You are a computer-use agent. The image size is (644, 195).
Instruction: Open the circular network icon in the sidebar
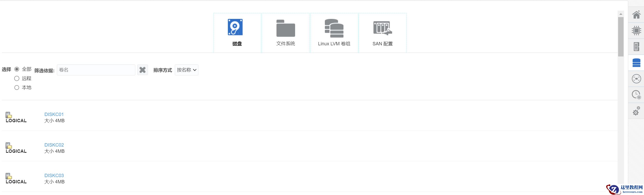coord(636,79)
